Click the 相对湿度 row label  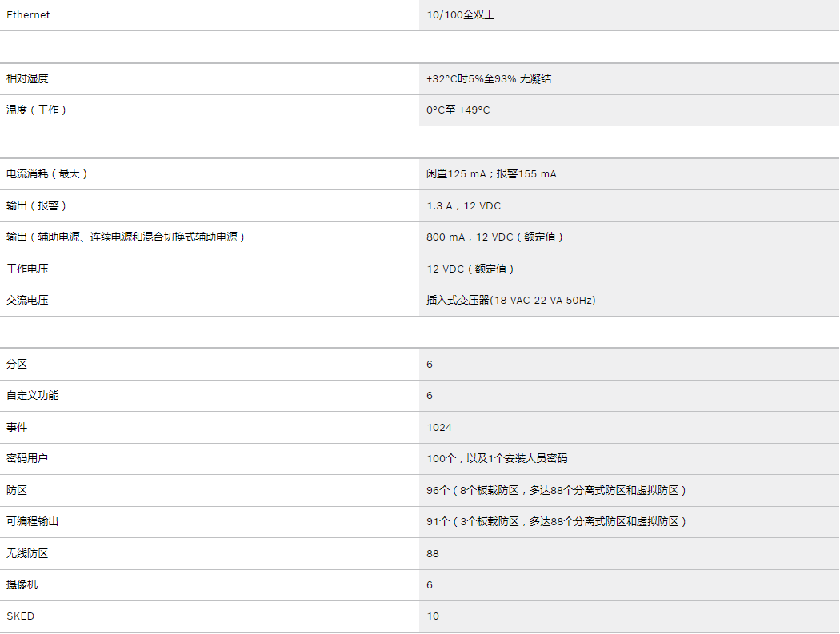pos(27,78)
